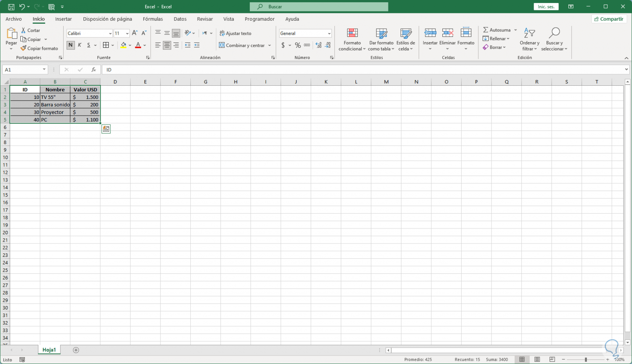
Task: Apply the red font color
Action: click(x=138, y=45)
